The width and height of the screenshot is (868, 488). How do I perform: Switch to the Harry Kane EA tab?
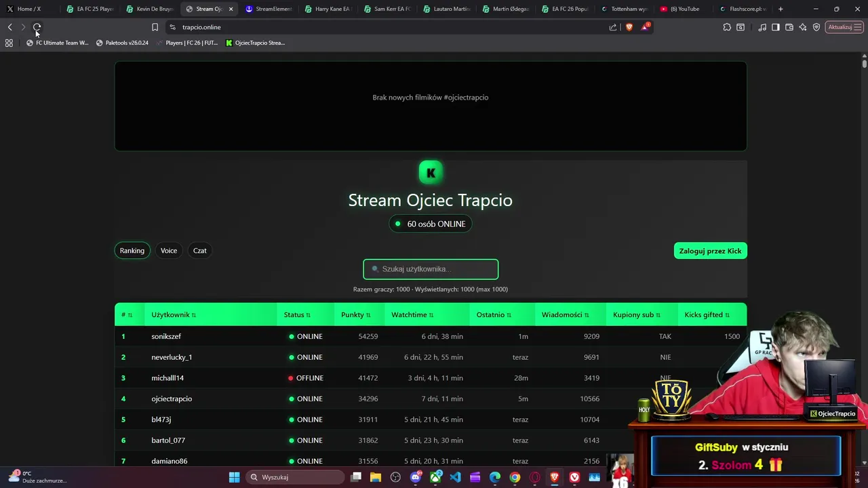pyautogui.click(x=329, y=9)
